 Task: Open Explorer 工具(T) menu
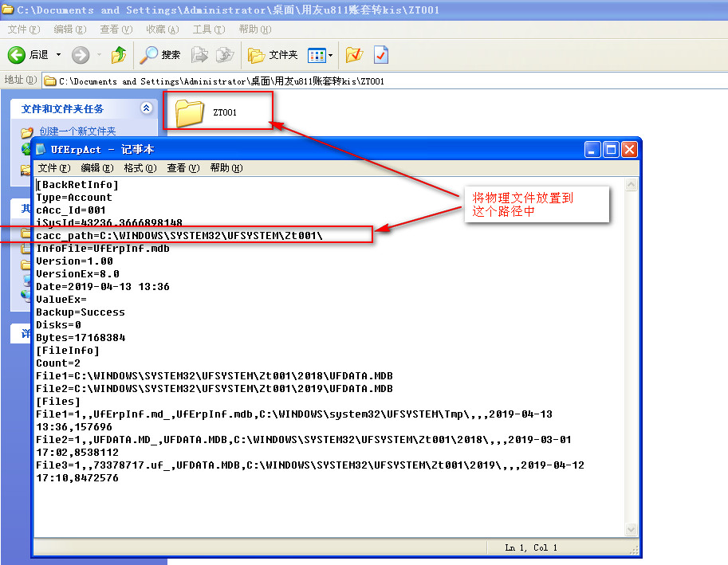pos(208,29)
